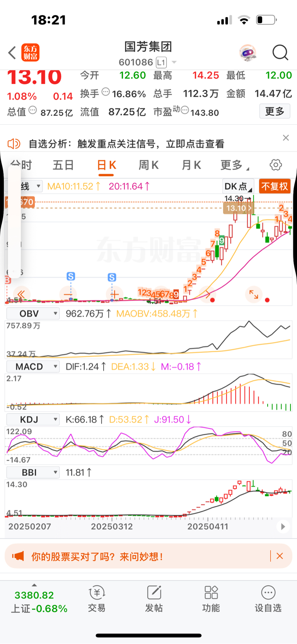Tap the 14.30 high price label
Screen dimensions: 297x644
pyautogui.click(x=234, y=198)
